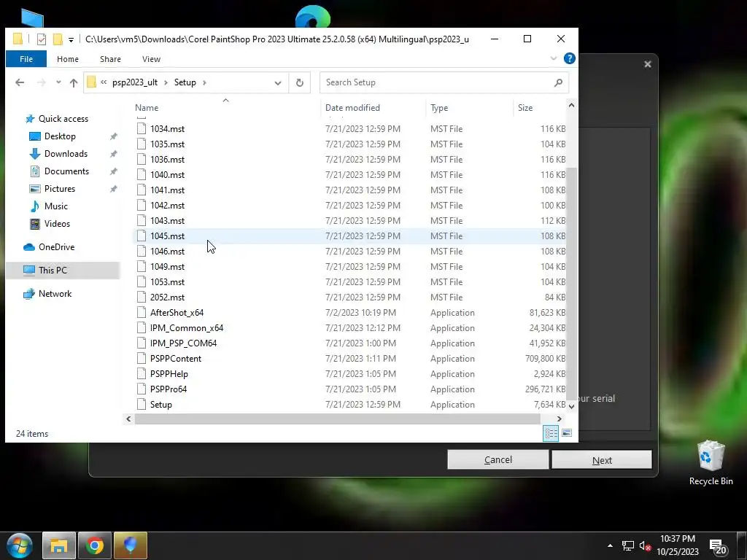Viewport: 747px width, 560px height.
Task: Select OneDrive in navigation pane
Action: [x=56, y=247]
